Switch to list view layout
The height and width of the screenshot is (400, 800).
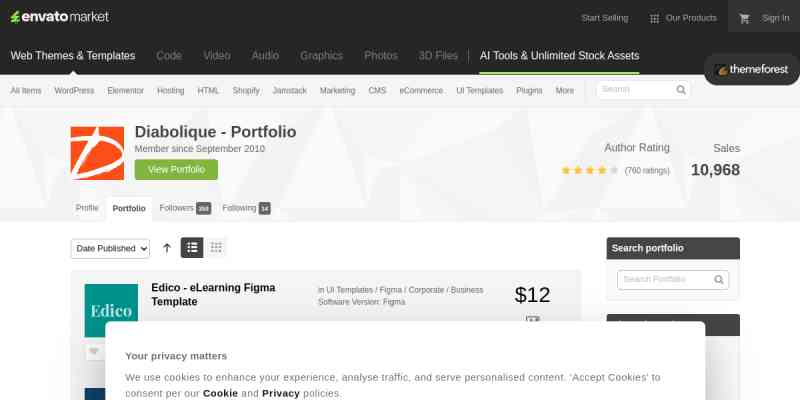coord(192,248)
